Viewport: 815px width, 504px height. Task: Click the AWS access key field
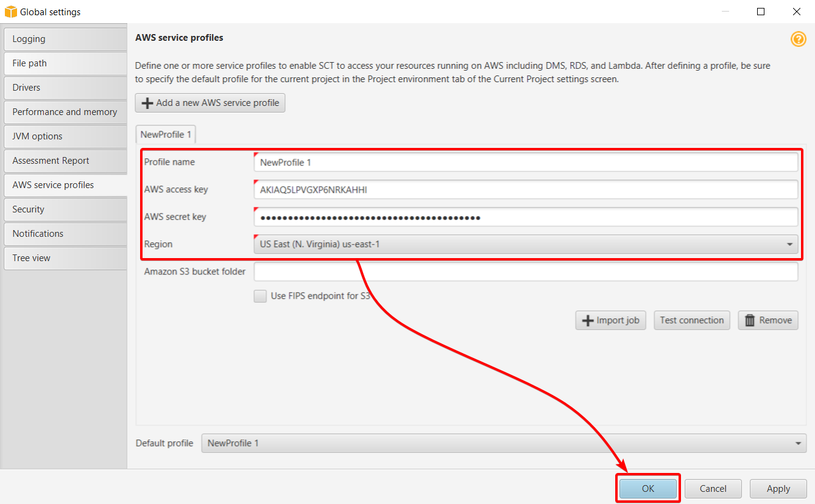point(526,189)
